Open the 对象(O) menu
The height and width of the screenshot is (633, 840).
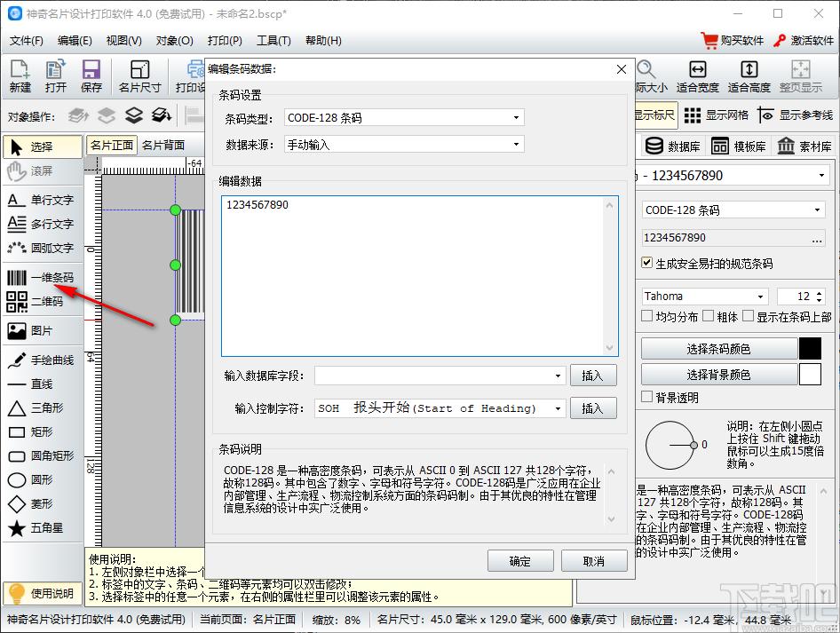point(175,41)
